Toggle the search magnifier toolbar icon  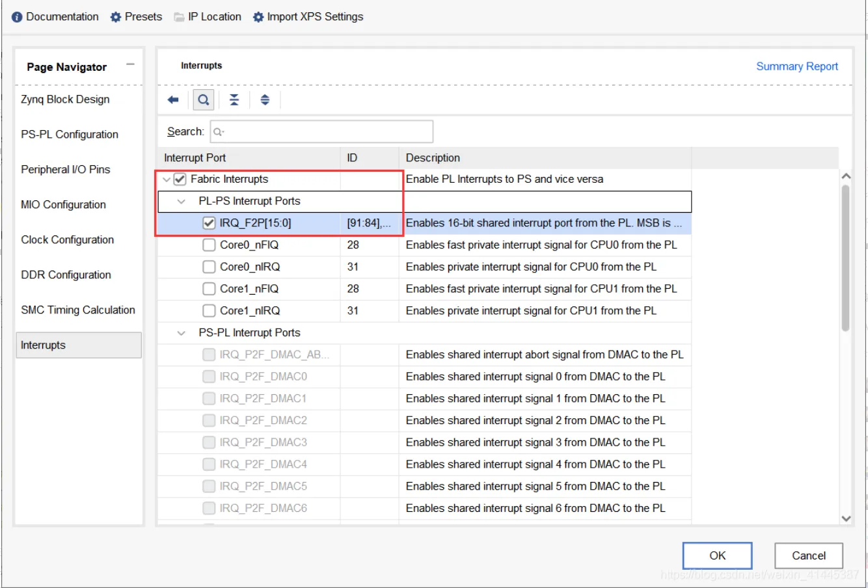point(204,100)
